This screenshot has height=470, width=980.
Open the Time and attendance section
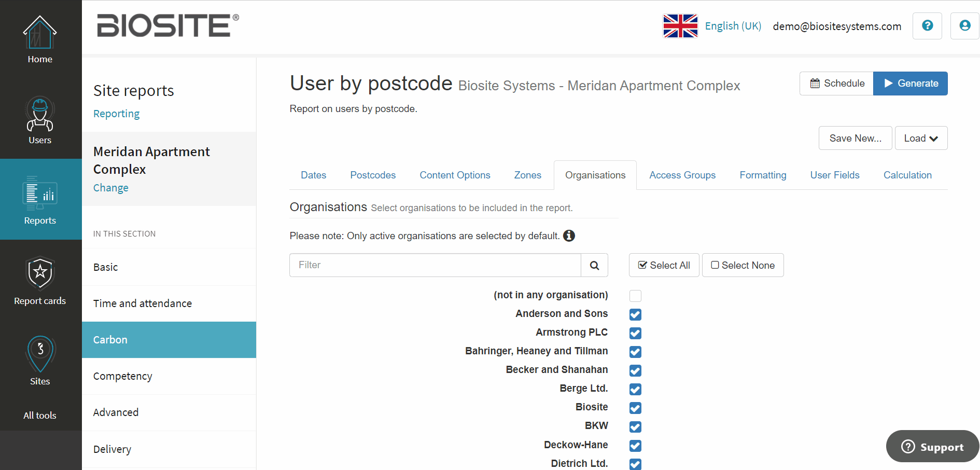[x=143, y=303]
